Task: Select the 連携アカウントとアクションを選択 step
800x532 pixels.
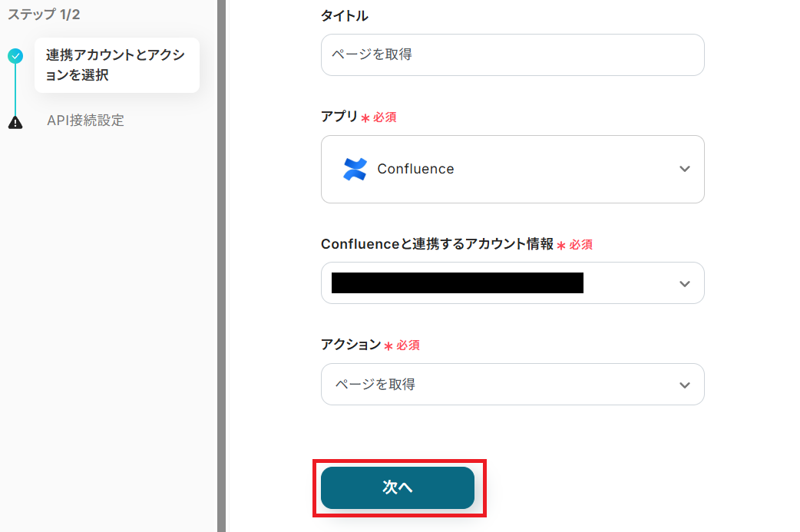Action: pos(116,65)
